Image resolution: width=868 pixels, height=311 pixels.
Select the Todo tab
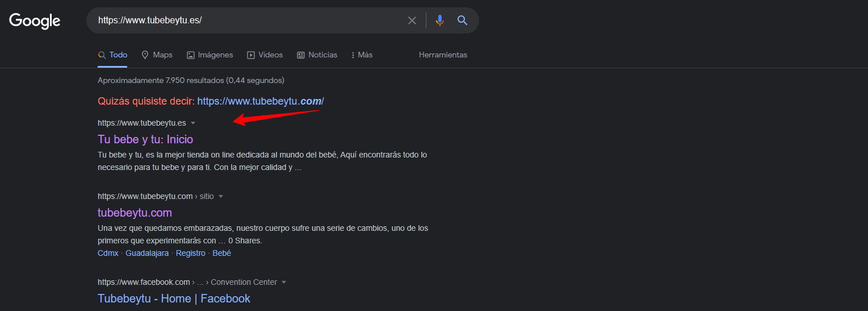(112, 55)
